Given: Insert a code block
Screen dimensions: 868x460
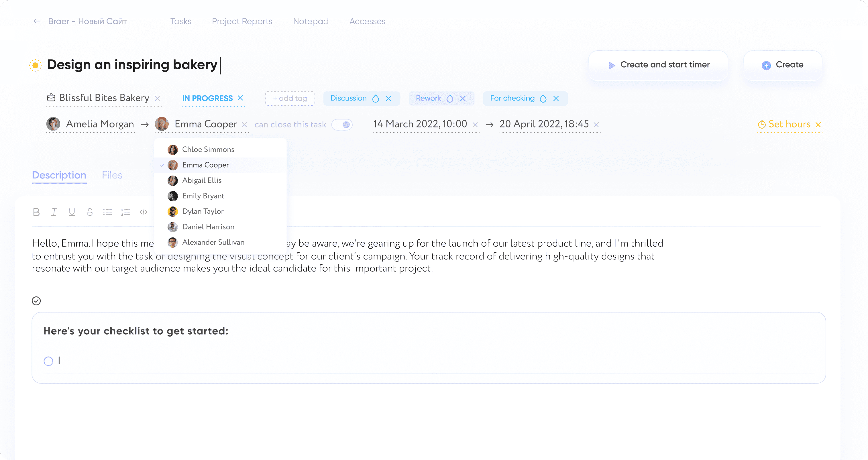Looking at the screenshot, I should [143, 212].
